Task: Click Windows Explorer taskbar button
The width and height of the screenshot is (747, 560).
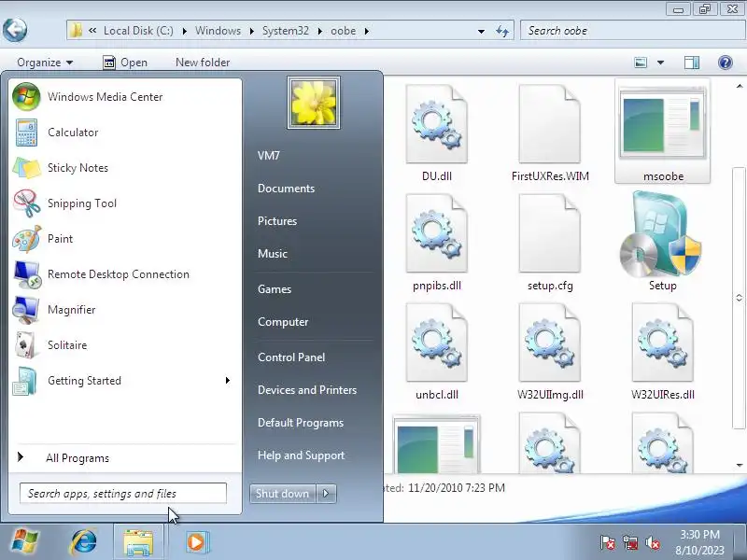Action: (x=138, y=541)
